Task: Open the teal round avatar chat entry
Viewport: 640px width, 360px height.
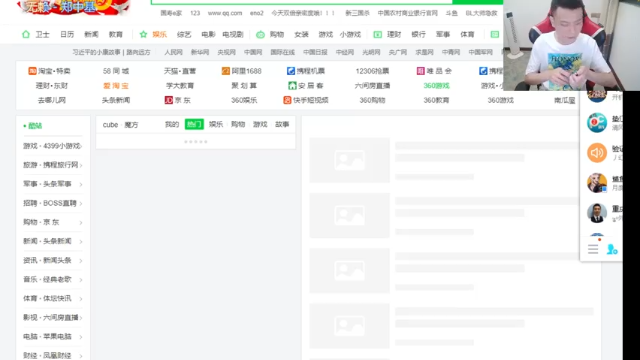Action: [597, 122]
